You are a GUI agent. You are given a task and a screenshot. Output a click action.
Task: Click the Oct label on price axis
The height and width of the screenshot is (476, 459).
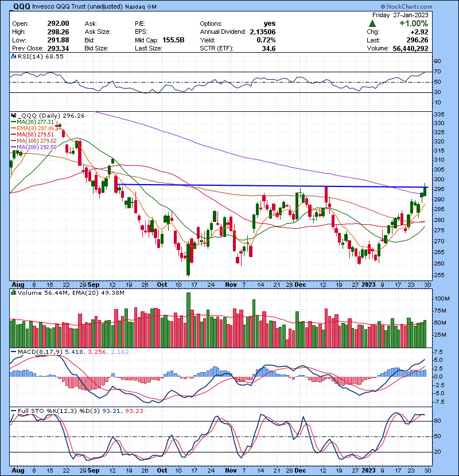point(162,285)
